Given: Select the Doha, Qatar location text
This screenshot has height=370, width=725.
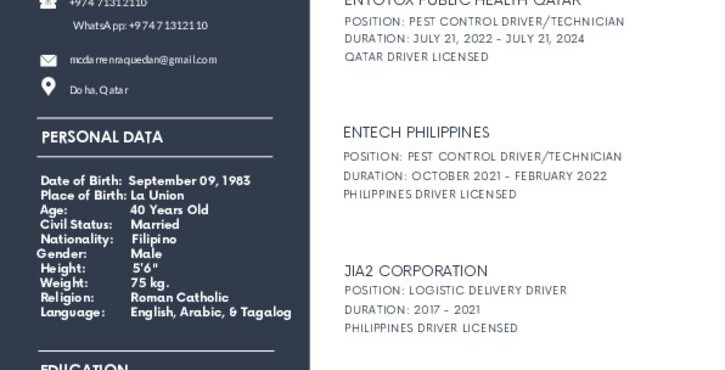Looking at the screenshot, I should (x=99, y=90).
